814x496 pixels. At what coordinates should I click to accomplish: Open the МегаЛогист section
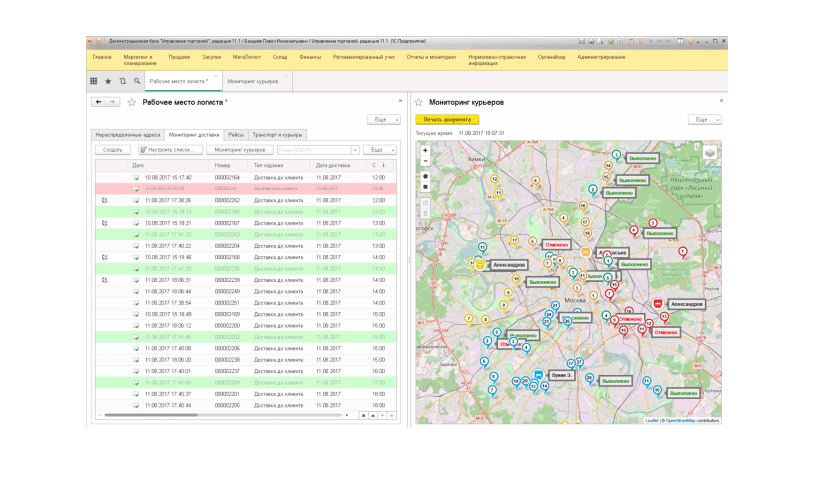(247, 57)
